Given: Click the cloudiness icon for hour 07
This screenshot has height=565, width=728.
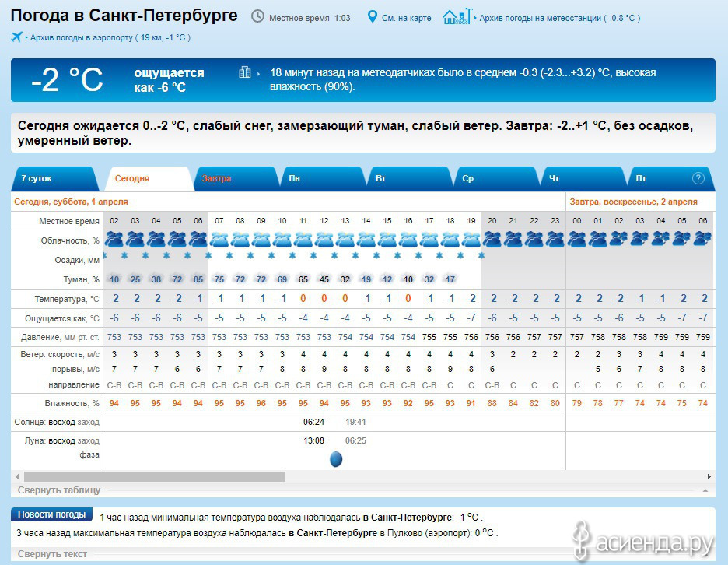Looking at the screenshot, I should pos(219,240).
